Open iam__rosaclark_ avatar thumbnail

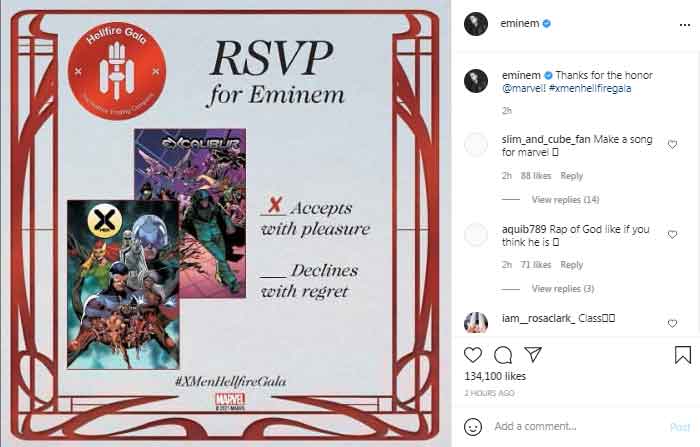pyautogui.click(x=475, y=322)
